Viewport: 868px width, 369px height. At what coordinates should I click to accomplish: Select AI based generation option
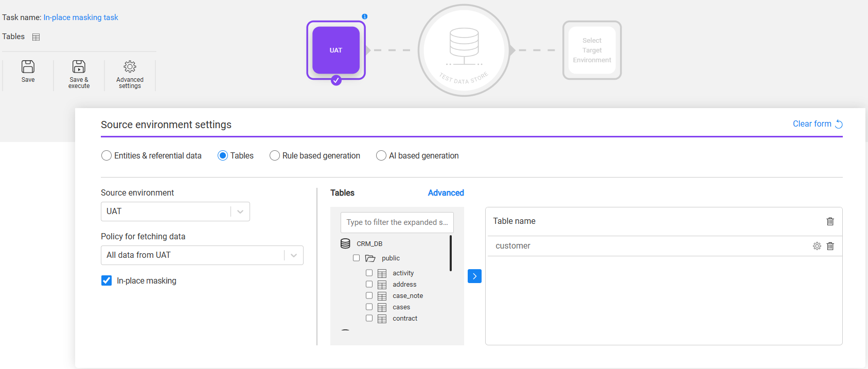pos(381,155)
